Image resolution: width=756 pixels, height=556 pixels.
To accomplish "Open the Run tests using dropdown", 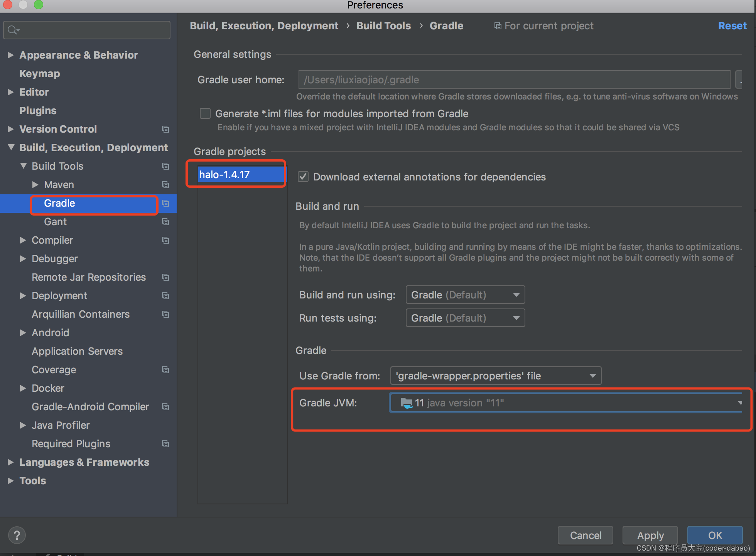I will click(x=464, y=319).
